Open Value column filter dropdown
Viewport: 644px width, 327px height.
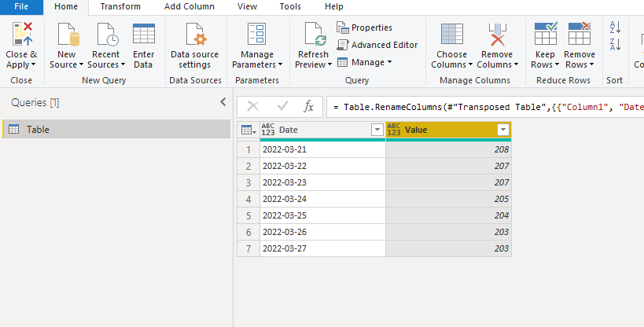click(x=502, y=130)
